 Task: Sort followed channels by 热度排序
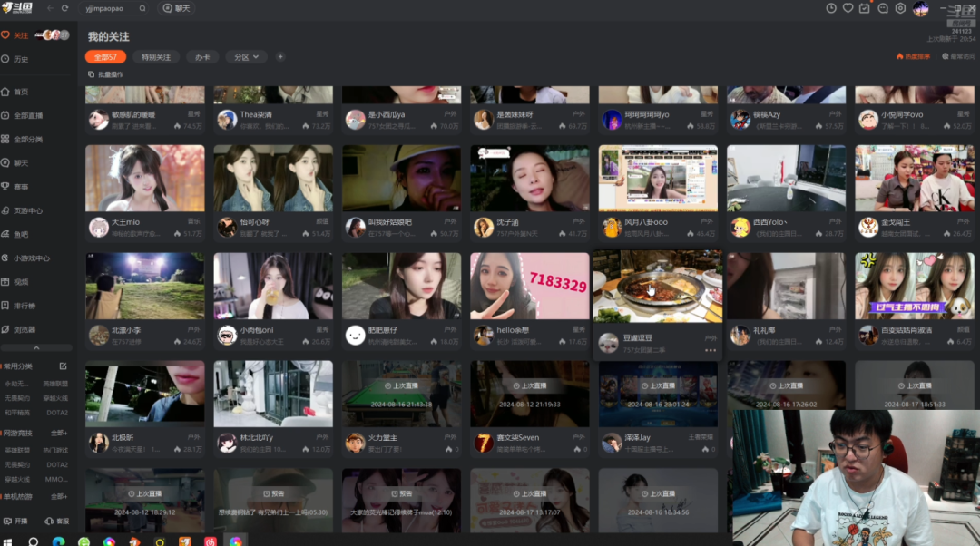tap(913, 56)
